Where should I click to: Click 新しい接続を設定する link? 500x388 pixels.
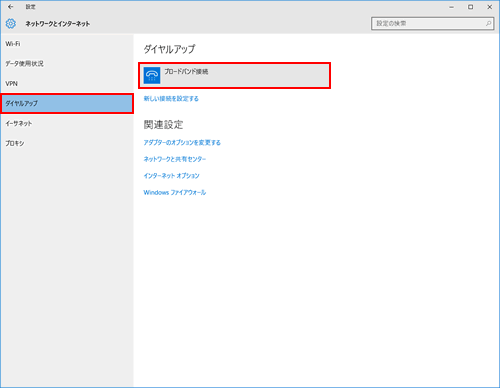point(171,99)
